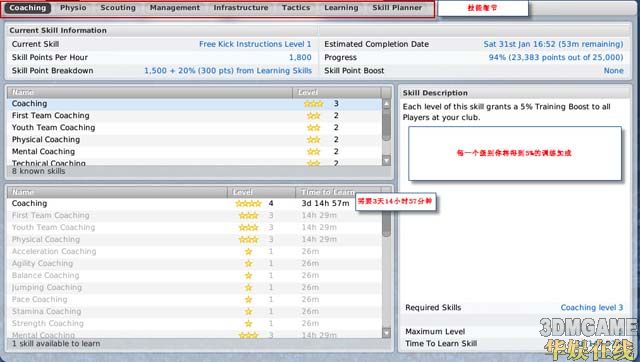Click the star icon of Agility Coaching
The height and width of the screenshot is (362, 640).
click(x=248, y=263)
